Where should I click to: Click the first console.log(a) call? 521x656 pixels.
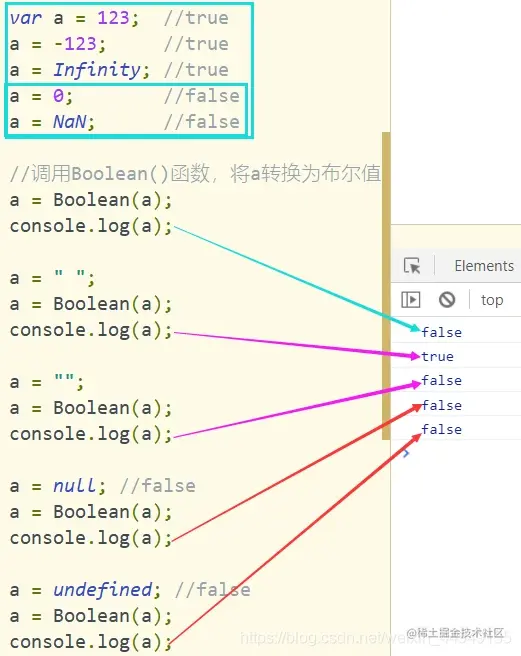point(91,226)
